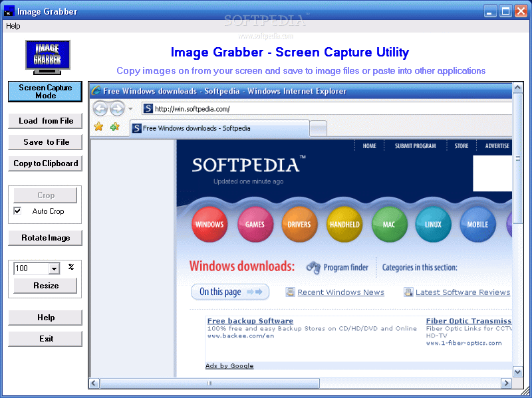This screenshot has height=398, width=532.
Task: Open the Help menu
Action: pyautogui.click(x=13, y=25)
